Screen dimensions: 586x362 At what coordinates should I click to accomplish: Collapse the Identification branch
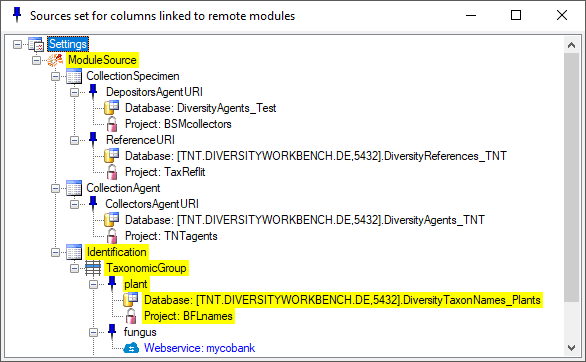tap(55, 252)
